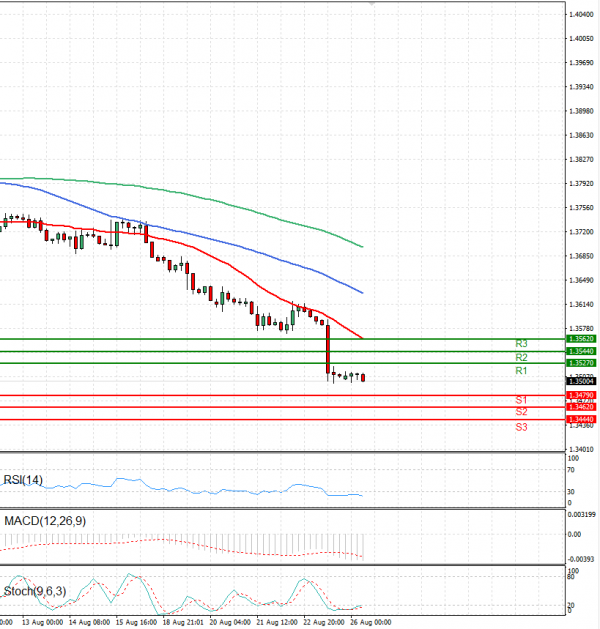Select the Stoch(9,6,3) indicator label
600x629 pixels.
pos(35,591)
